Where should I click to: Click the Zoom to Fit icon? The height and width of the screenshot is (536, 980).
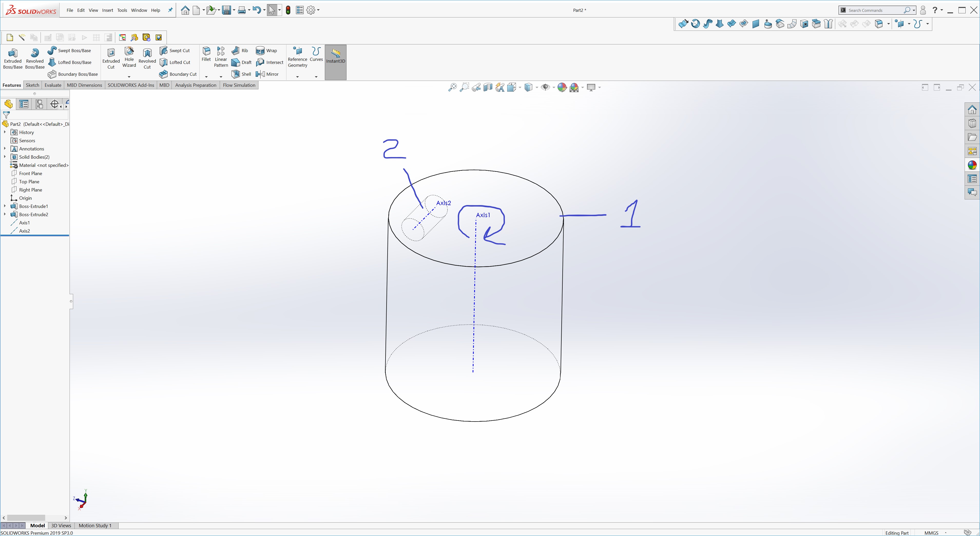click(x=452, y=88)
